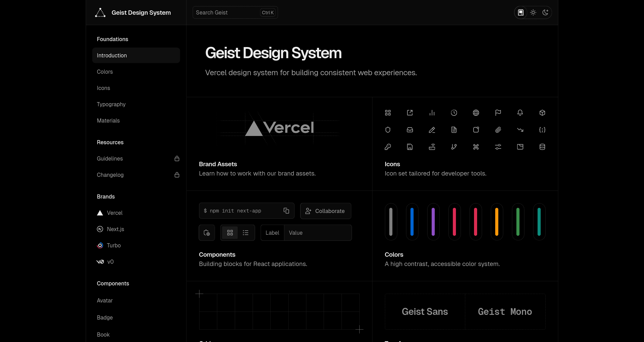Viewport: 644px width, 342px height.
Task: Select the teal color bar
Action: (539, 222)
